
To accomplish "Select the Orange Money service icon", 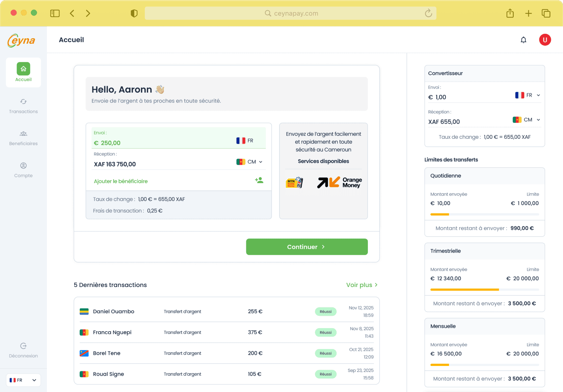I will click(x=339, y=182).
